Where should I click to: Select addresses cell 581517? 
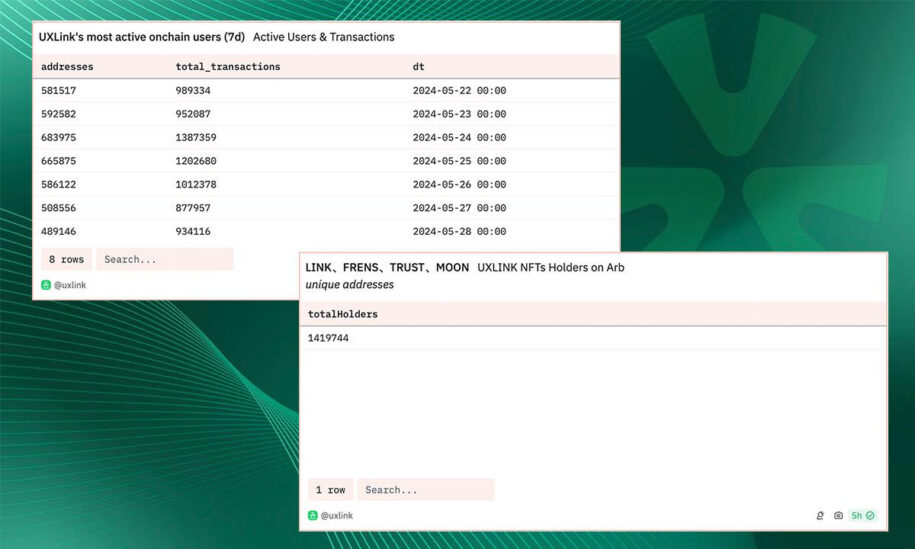pos(58,90)
